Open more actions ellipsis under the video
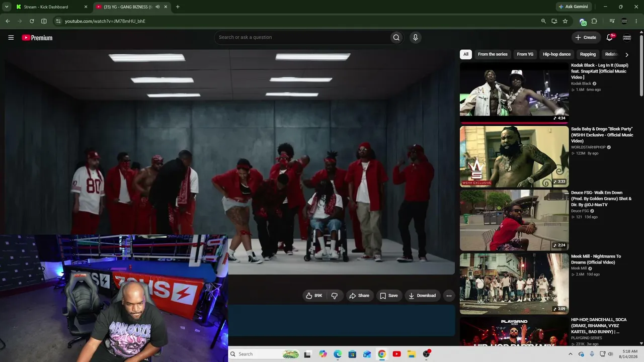The height and width of the screenshot is (362, 644). (449, 296)
